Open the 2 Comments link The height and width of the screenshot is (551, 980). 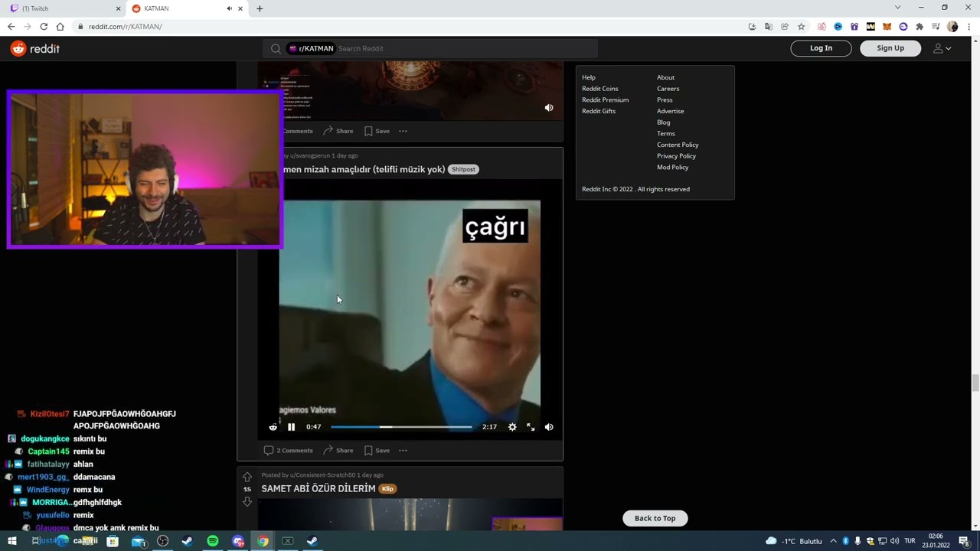click(x=289, y=450)
